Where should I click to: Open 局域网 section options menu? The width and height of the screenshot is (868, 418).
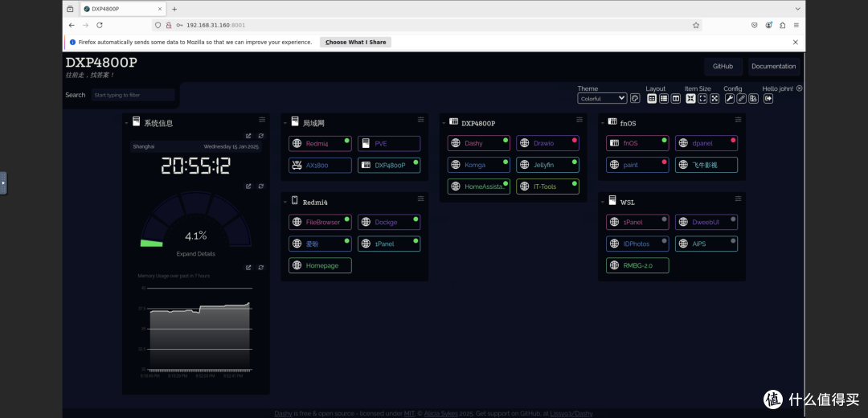(x=420, y=120)
